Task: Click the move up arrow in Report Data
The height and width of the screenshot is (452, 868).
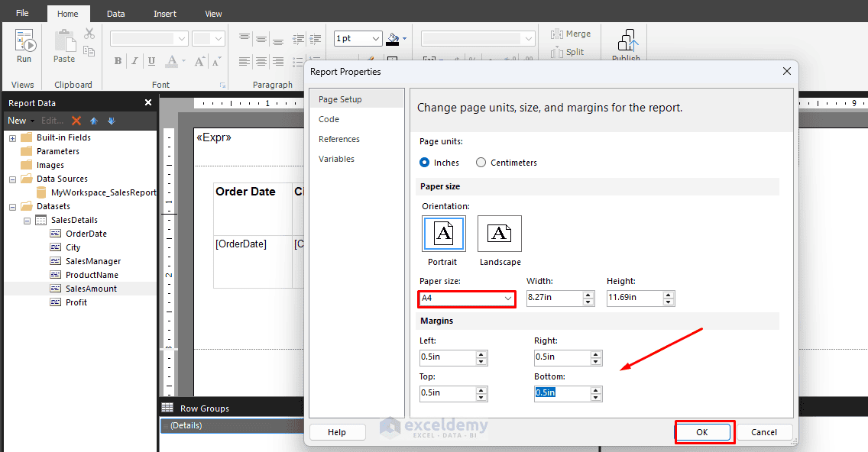Action: coord(94,121)
